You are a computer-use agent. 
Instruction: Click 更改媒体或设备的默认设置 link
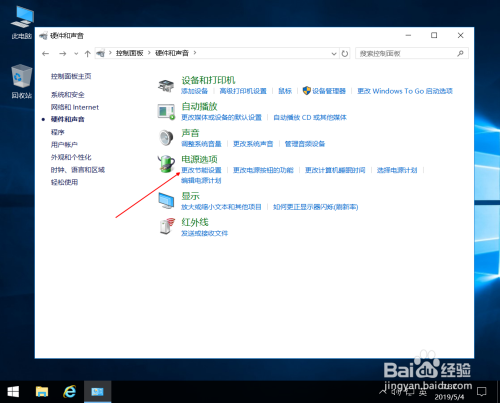click(x=221, y=117)
